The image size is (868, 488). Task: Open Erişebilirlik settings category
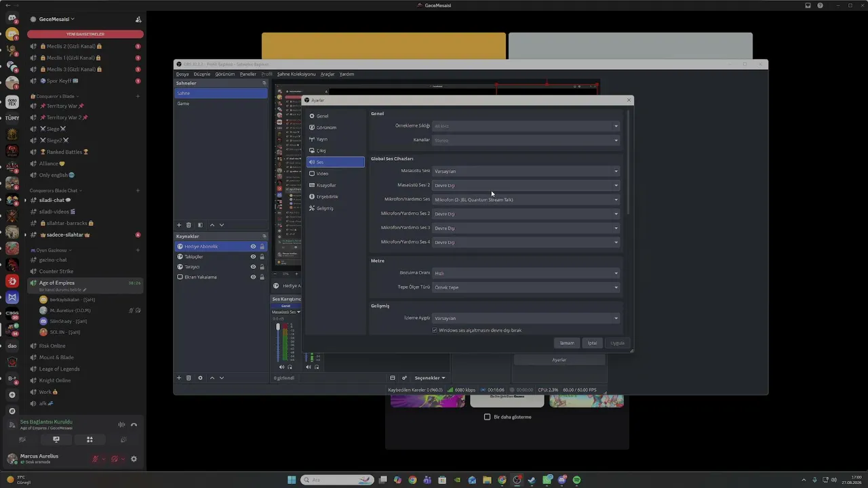pos(335,197)
